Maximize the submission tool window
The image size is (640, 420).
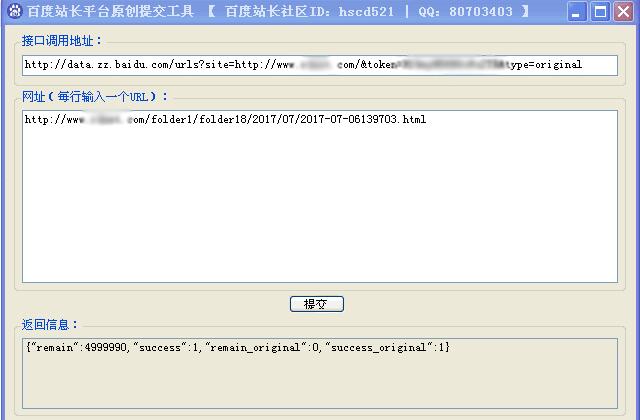click(x=600, y=12)
